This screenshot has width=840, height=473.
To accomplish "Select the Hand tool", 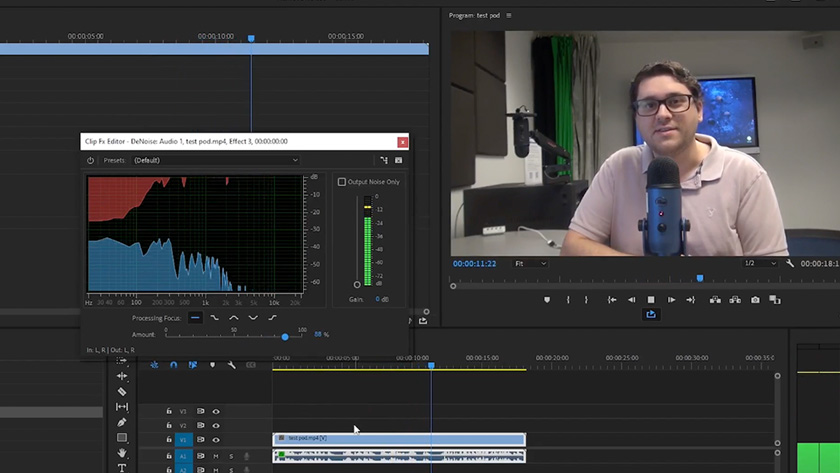I will (122, 453).
